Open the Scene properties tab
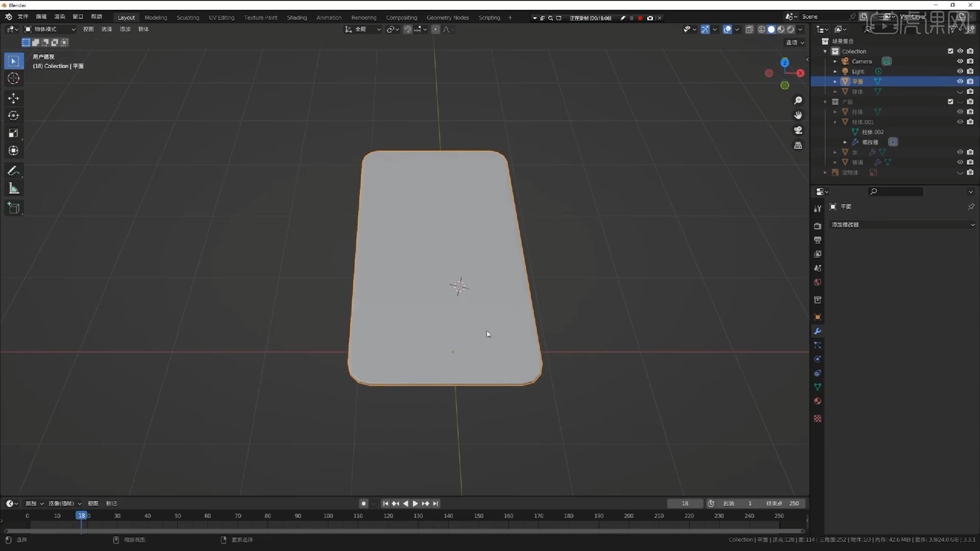This screenshot has height=551, width=980. [x=818, y=268]
